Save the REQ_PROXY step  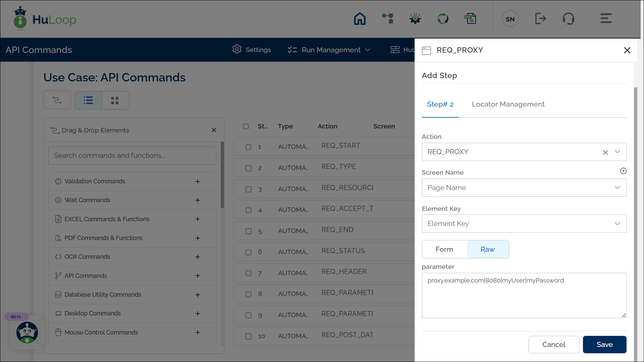click(604, 344)
